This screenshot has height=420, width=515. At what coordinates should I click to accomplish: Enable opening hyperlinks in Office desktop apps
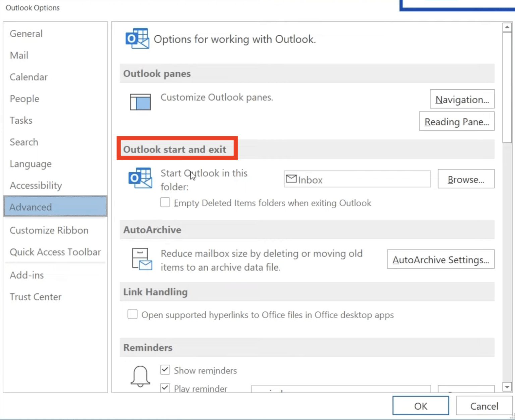pyautogui.click(x=132, y=314)
